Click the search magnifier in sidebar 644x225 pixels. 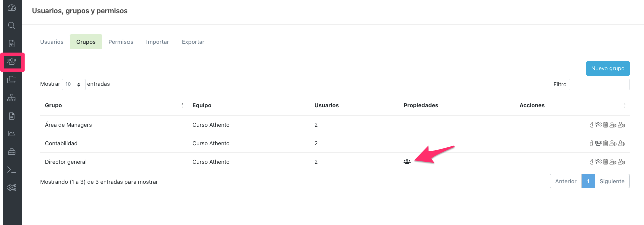(12, 26)
